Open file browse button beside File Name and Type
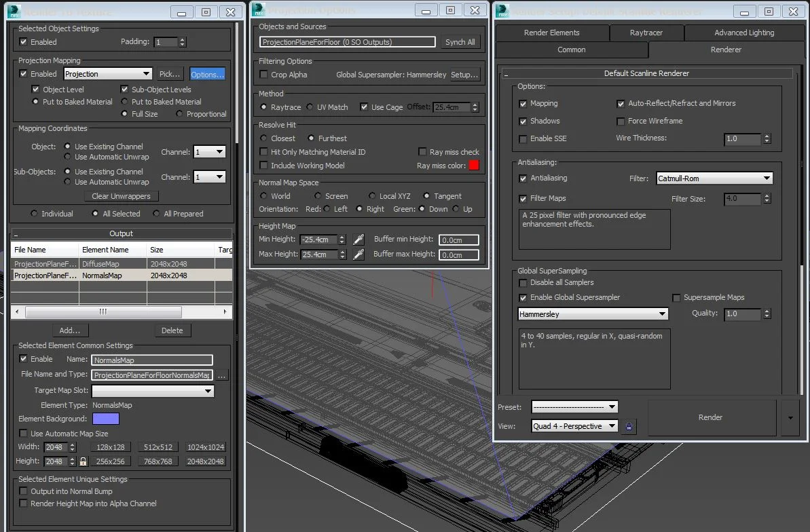This screenshot has height=532, width=810. [x=221, y=375]
